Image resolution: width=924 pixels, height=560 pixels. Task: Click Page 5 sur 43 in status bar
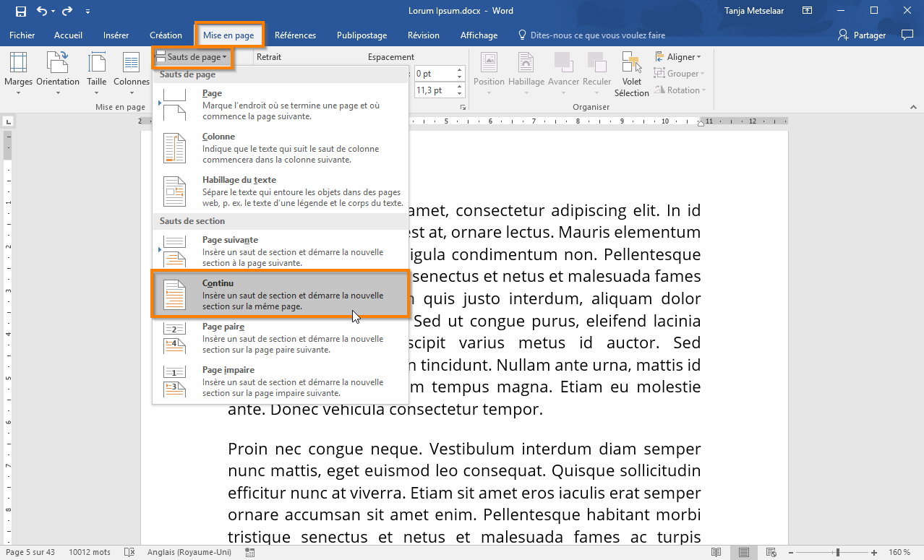[30, 552]
